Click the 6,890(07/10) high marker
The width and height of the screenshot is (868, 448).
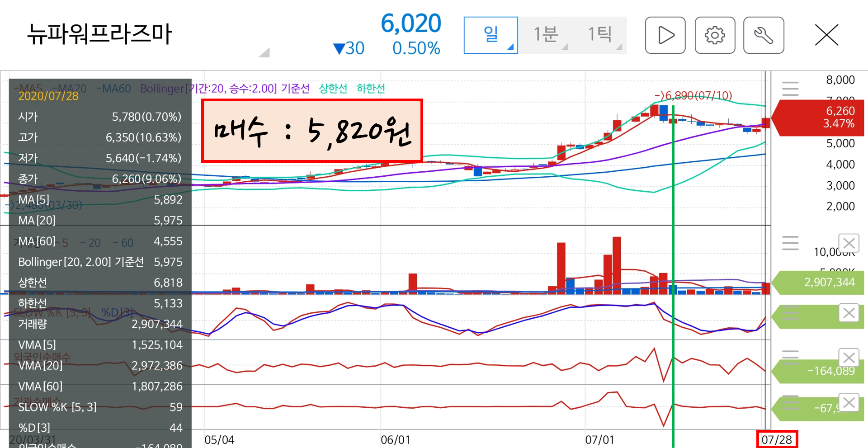(x=693, y=95)
